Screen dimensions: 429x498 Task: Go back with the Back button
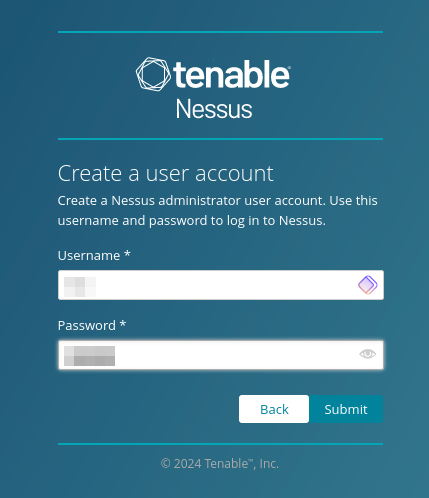point(274,409)
